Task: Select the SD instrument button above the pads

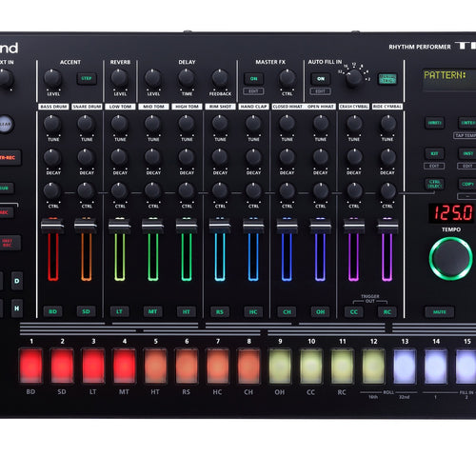Action: 86,311
